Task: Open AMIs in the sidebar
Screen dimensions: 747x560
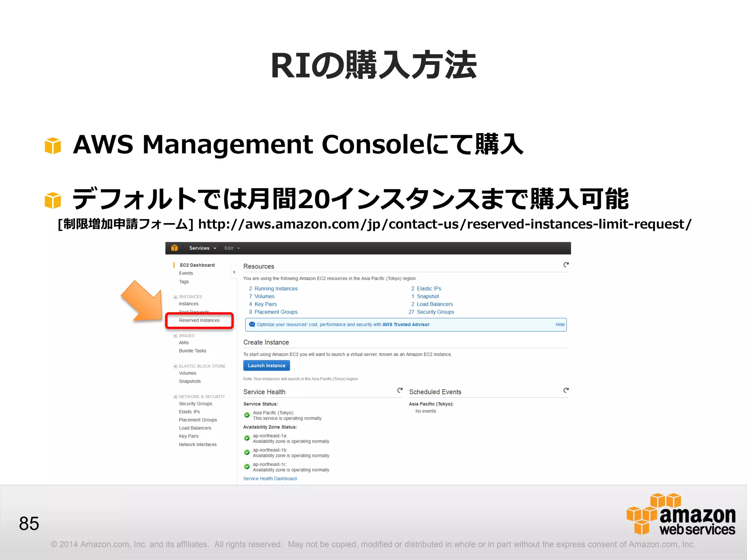Action: coord(184,343)
